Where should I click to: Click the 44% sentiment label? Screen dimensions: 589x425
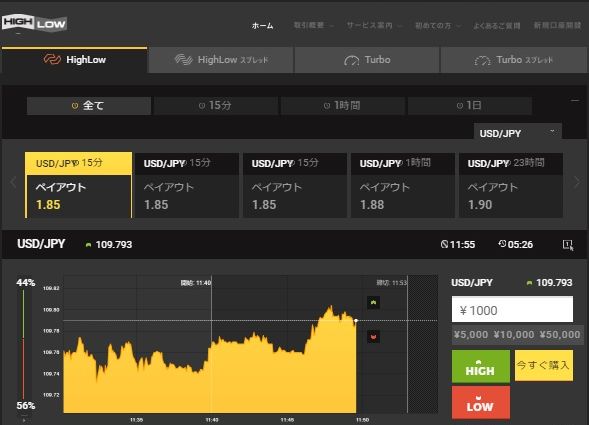tap(26, 283)
